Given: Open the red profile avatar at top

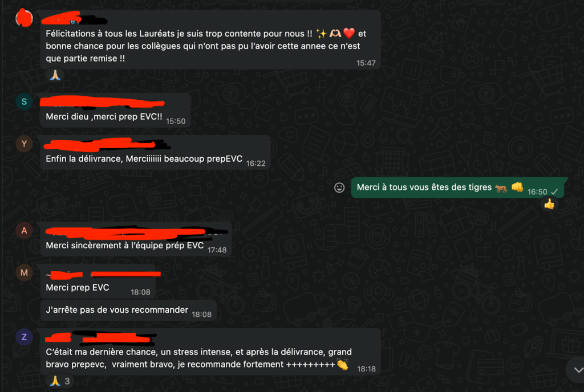Looking at the screenshot, I should click(x=24, y=18).
